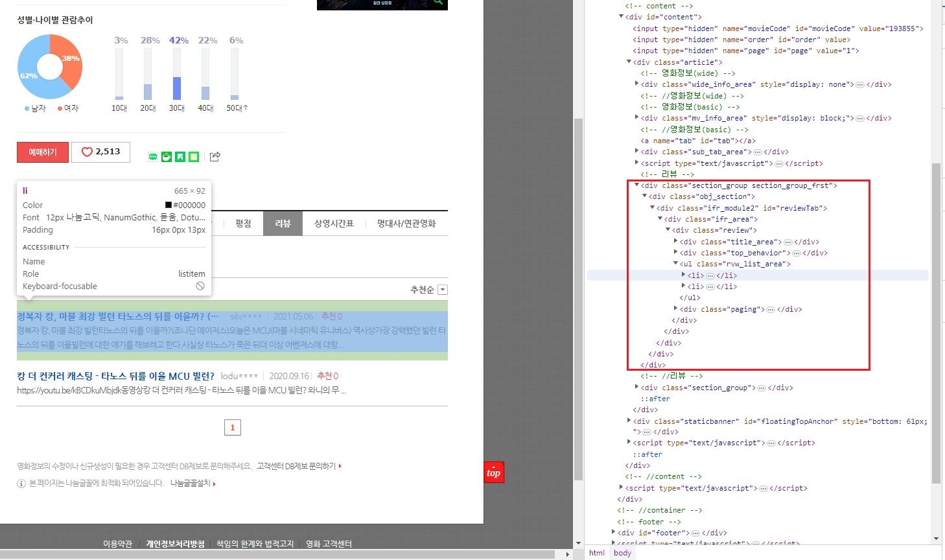Image resolution: width=945 pixels, height=560 pixels.
Task: Select the input id="movieCode" line
Action: (778, 29)
